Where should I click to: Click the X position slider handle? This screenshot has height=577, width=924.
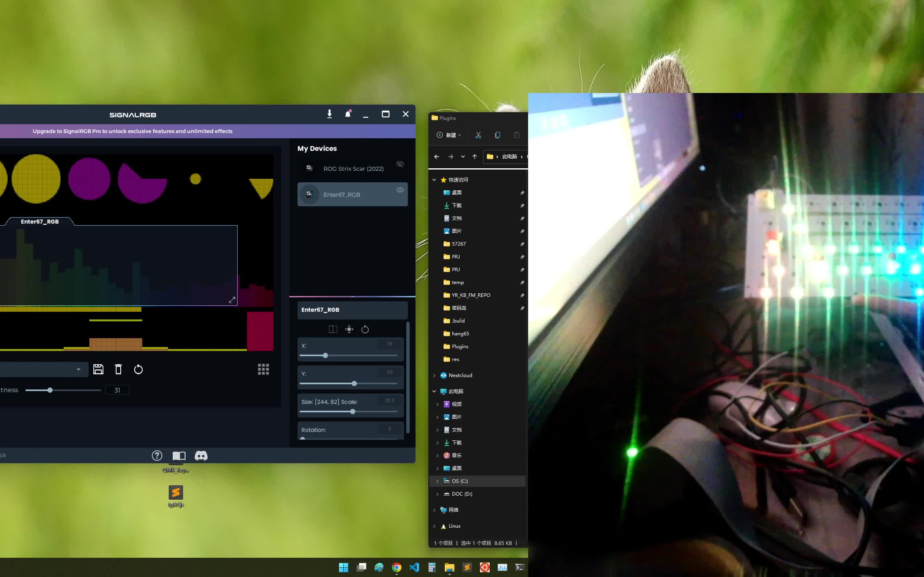pyautogui.click(x=325, y=355)
